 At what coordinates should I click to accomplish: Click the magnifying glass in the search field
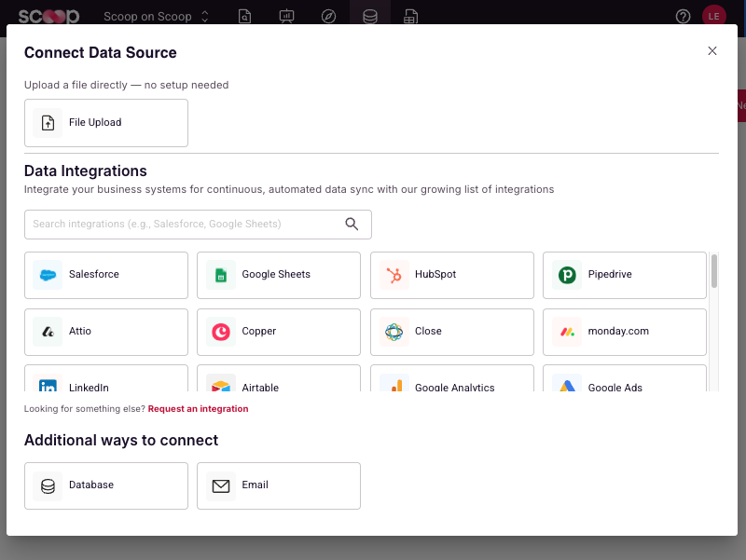352,224
